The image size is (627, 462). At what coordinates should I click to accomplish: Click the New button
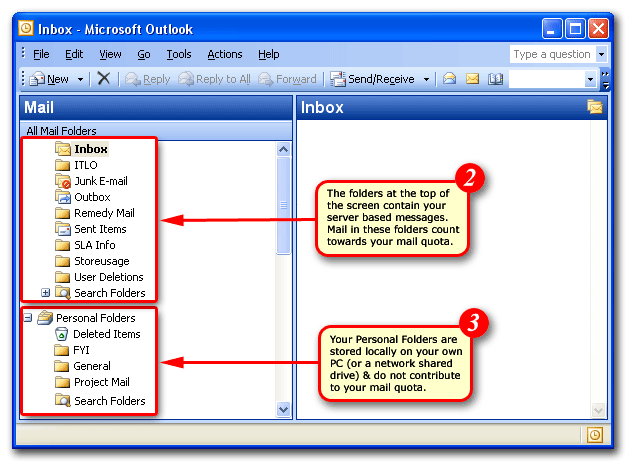tap(50, 79)
